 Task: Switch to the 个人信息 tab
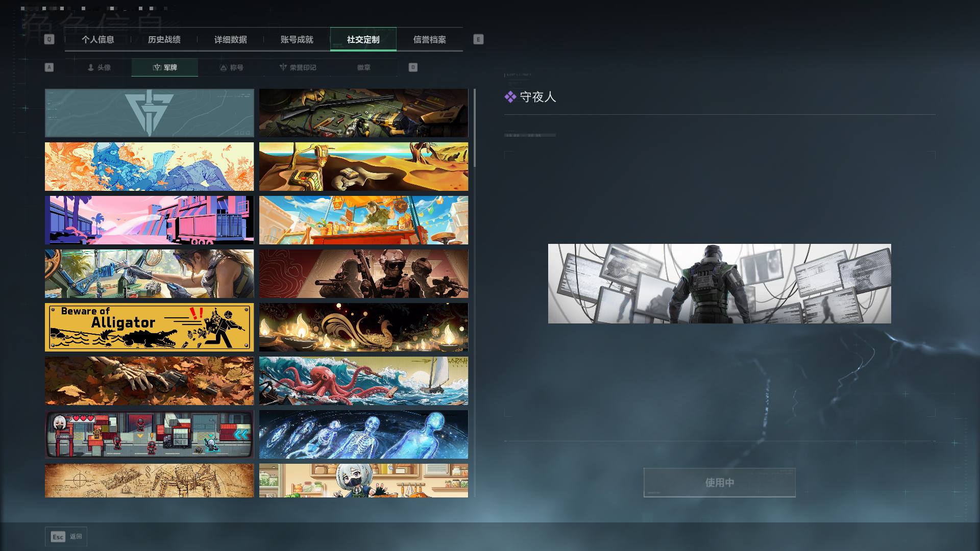(98, 39)
